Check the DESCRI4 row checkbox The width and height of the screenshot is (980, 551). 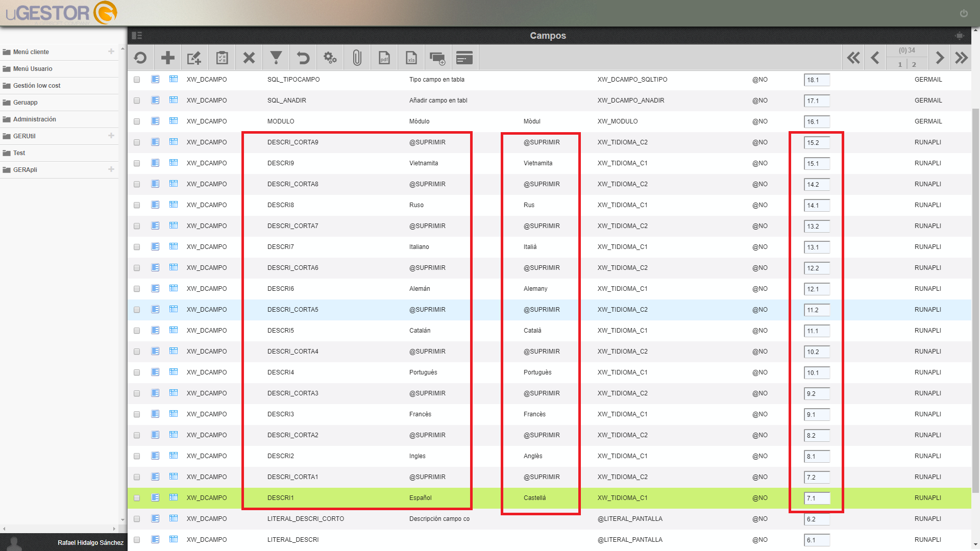coord(137,372)
